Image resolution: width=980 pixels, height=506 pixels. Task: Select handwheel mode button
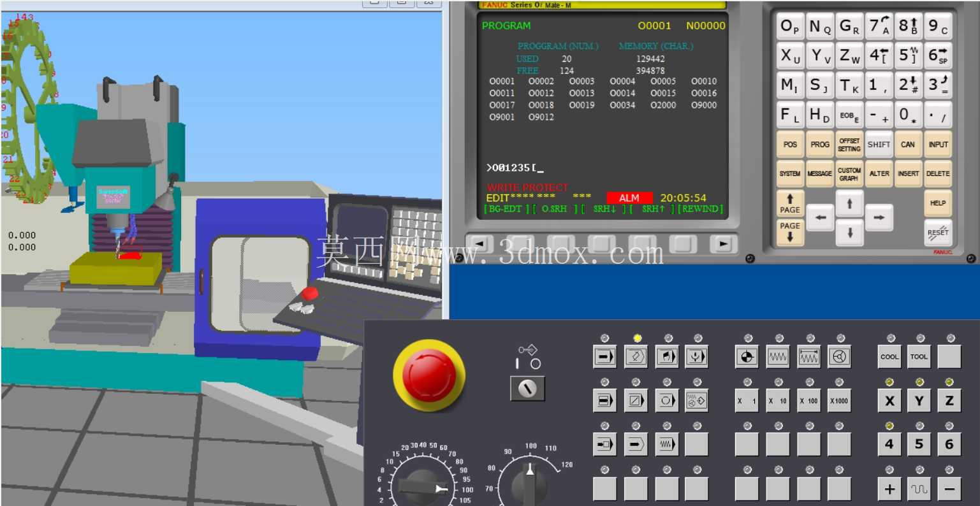[x=840, y=357]
